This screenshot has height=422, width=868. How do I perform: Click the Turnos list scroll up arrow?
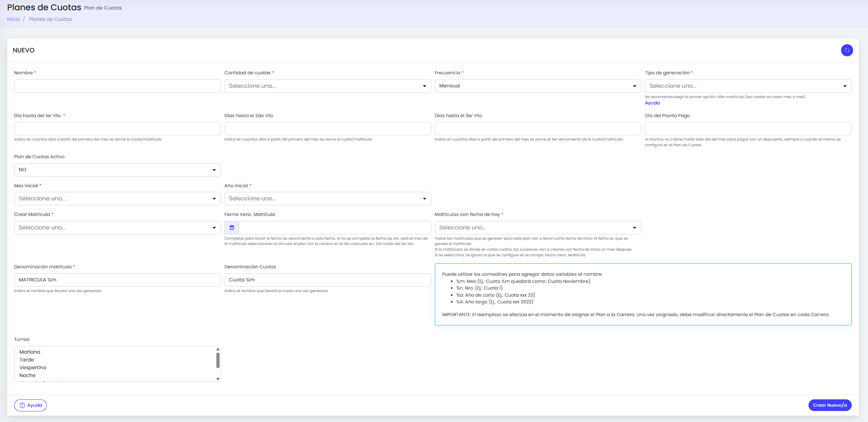pos(218,349)
